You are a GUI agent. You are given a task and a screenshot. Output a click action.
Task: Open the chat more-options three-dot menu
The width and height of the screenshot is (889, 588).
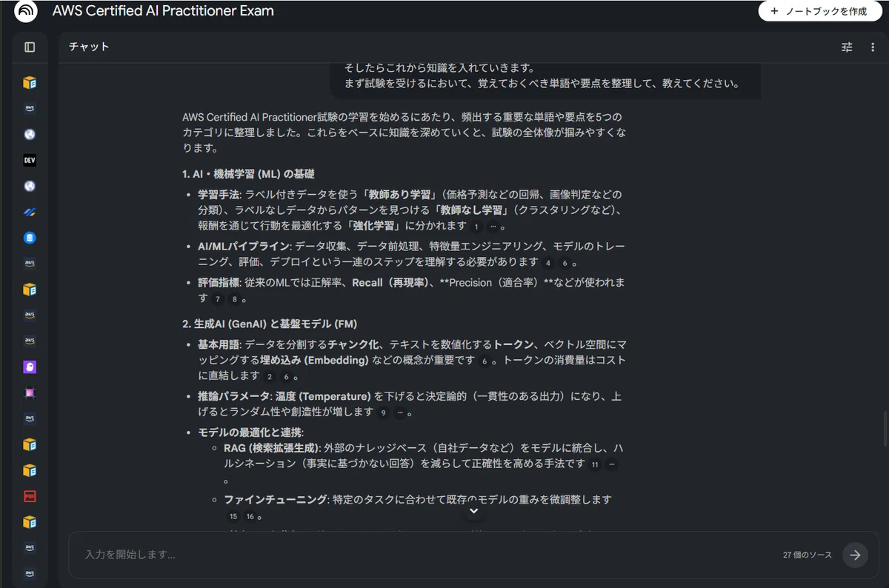coord(873,47)
